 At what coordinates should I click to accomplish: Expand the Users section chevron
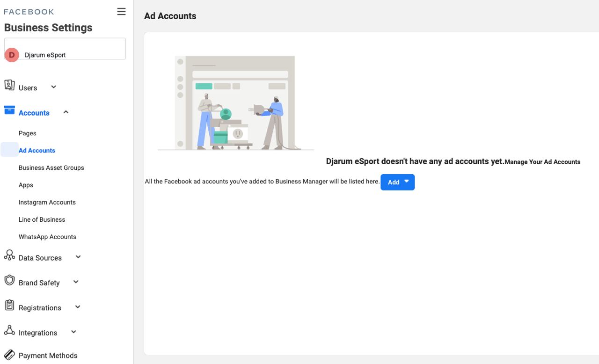pyautogui.click(x=54, y=87)
